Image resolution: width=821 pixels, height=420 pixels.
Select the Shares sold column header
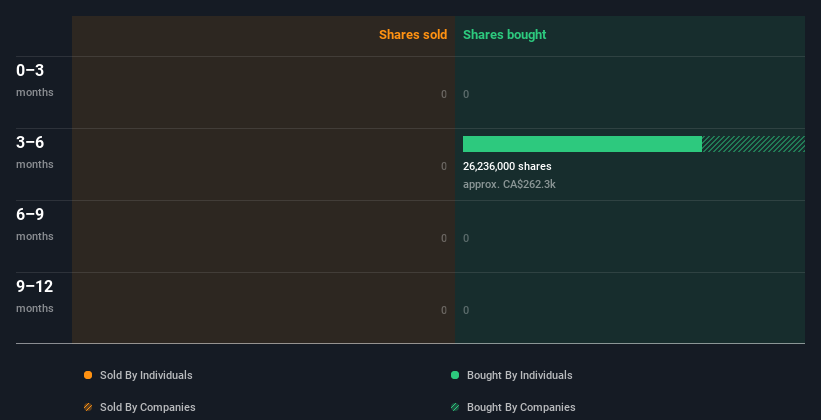(413, 35)
